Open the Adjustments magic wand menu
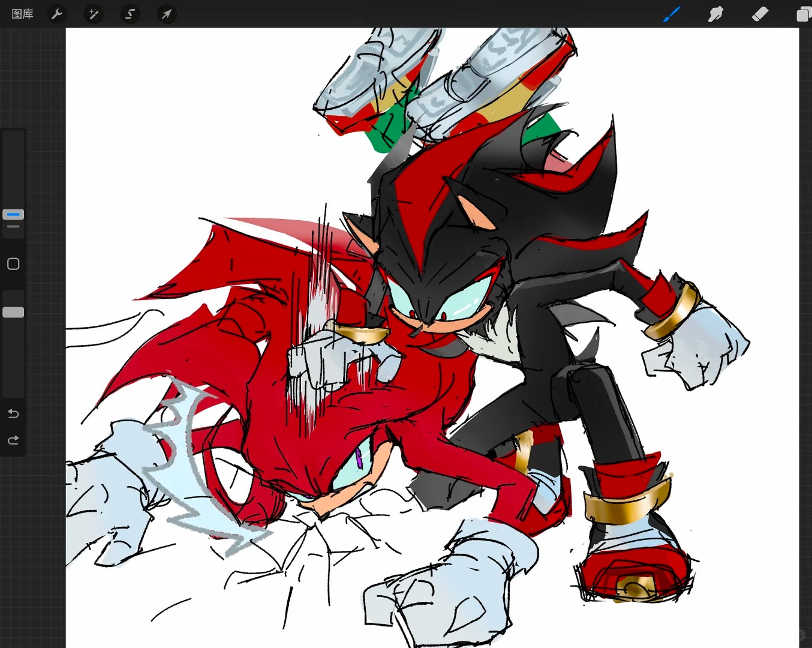 click(x=94, y=14)
